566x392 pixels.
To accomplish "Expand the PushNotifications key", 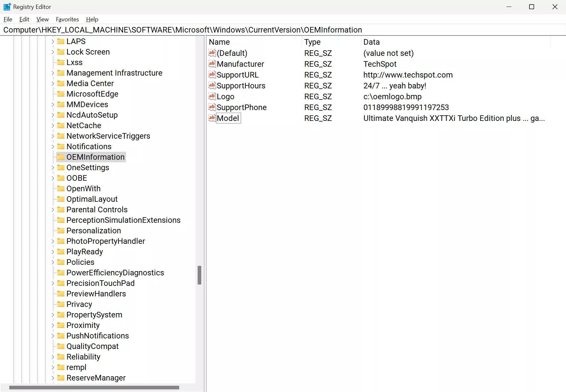I will point(53,336).
